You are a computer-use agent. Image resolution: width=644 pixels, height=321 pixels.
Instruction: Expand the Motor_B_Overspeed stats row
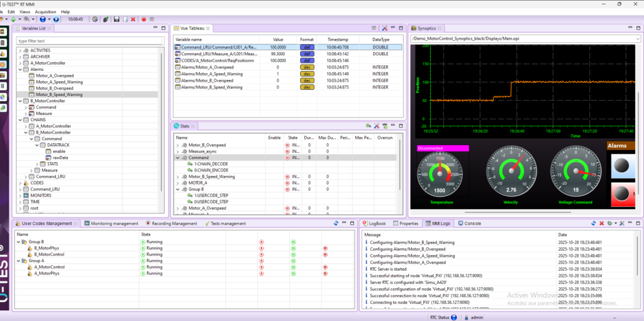tap(177, 145)
